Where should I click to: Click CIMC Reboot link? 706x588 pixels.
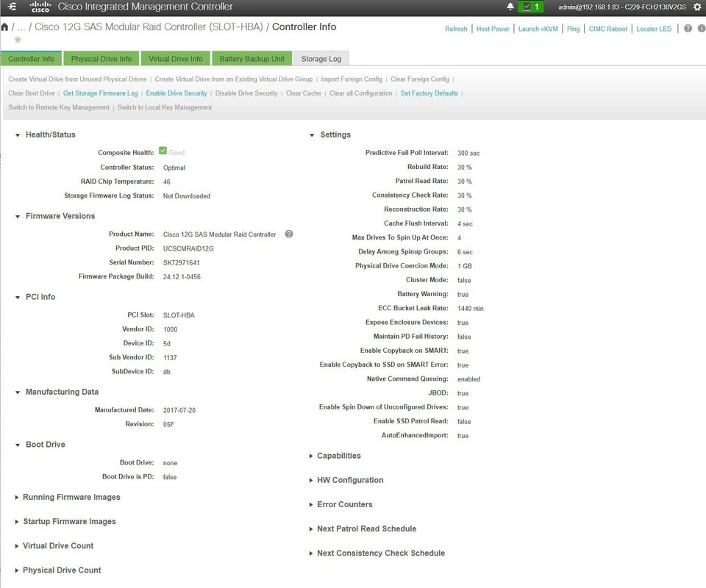pos(608,29)
